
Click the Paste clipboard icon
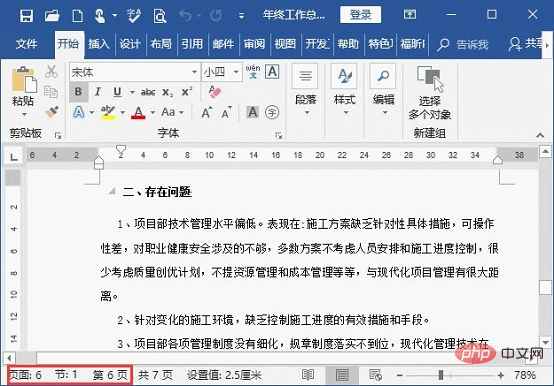23,80
